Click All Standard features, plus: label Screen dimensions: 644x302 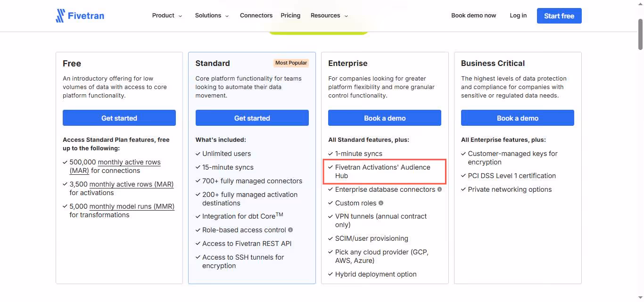369,139
